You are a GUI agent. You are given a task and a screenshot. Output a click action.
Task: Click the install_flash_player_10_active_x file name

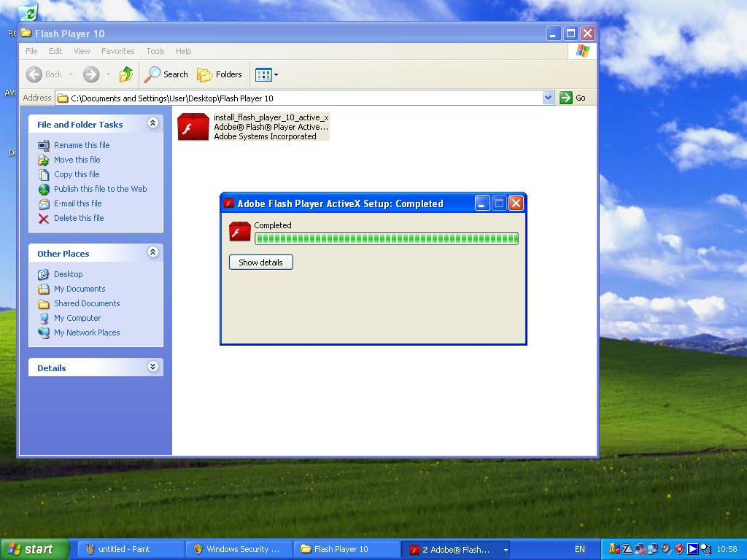(271, 117)
